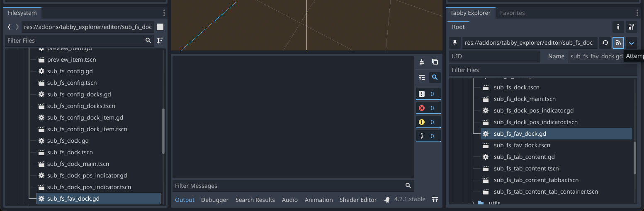The width and height of the screenshot is (644, 211).
Task: Select sub_fs_config_docks.gd in FileSystem
Action: click(x=79, y=94)
